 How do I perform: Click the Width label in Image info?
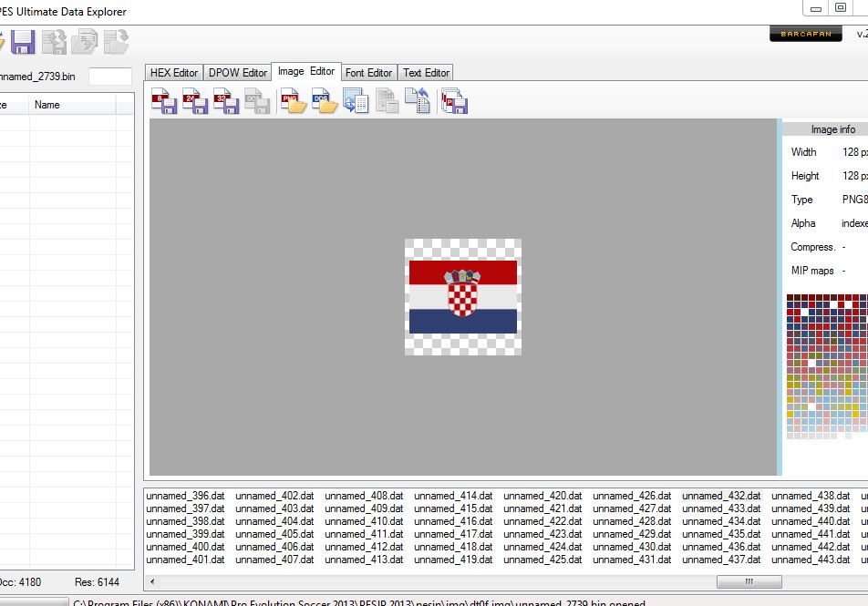click(x=804, y=152)
